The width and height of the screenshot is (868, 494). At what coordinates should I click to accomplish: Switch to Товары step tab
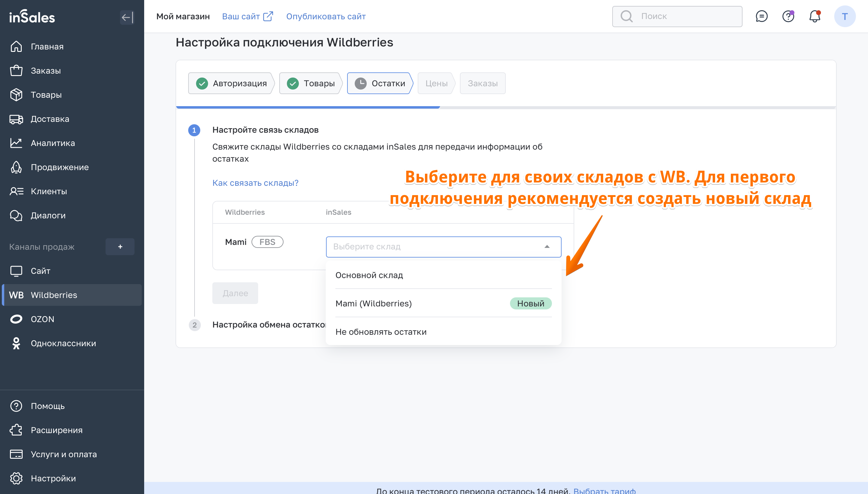tap(311, 84)
